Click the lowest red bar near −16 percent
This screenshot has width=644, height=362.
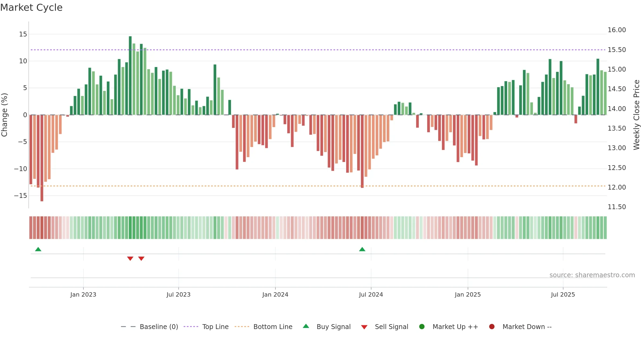click(42, 158)
